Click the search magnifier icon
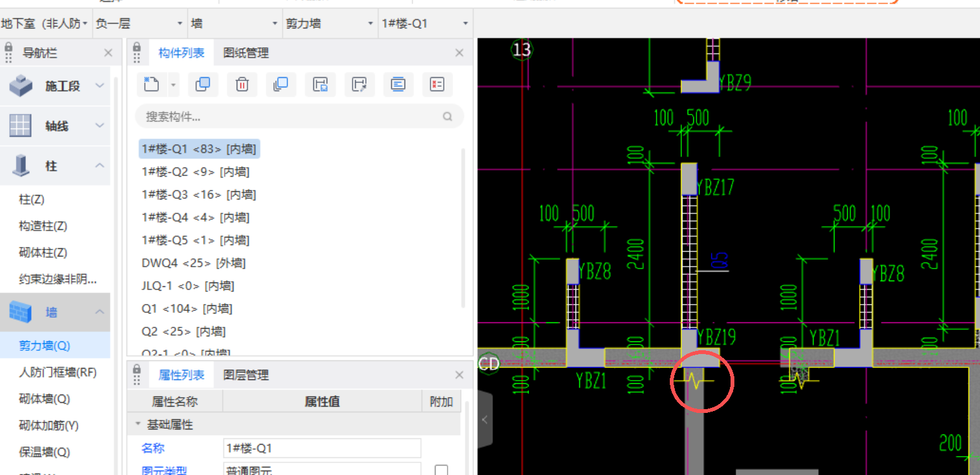 pos(448,117)
